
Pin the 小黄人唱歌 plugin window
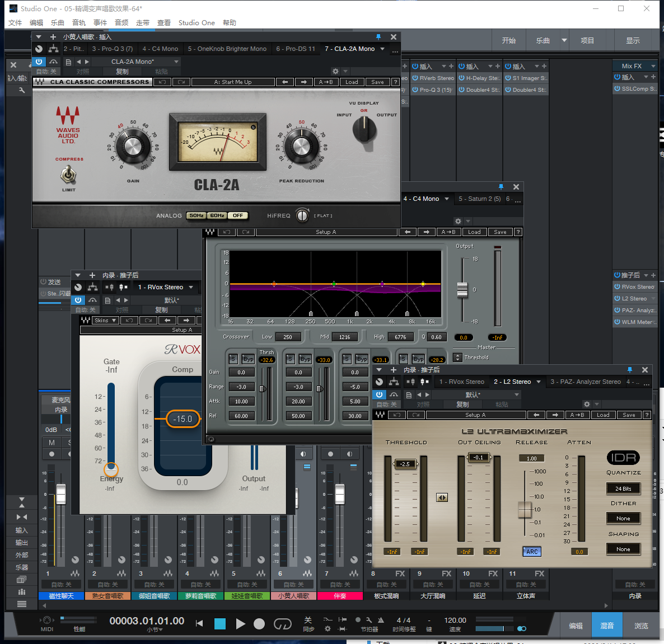pyautogui.click(x=378, y=36)
